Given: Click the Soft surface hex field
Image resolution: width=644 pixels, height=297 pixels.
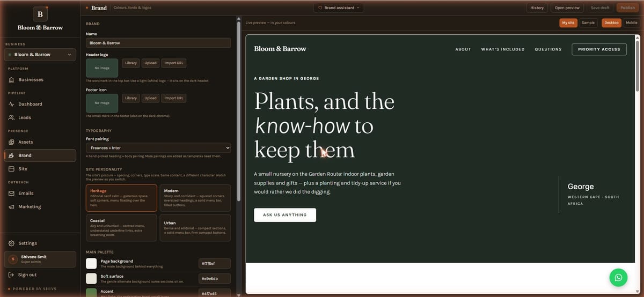Looking at the screenshot, I should [x=215, y=279].
